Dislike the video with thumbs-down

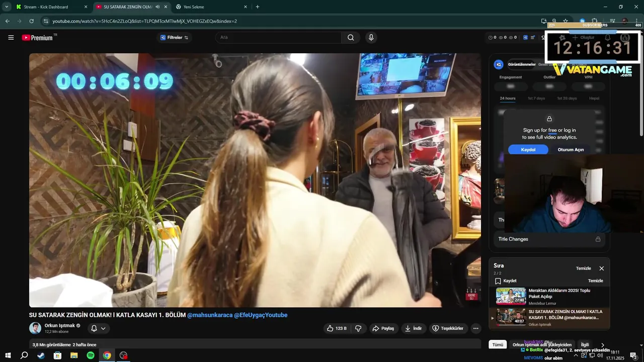point(358,328)
